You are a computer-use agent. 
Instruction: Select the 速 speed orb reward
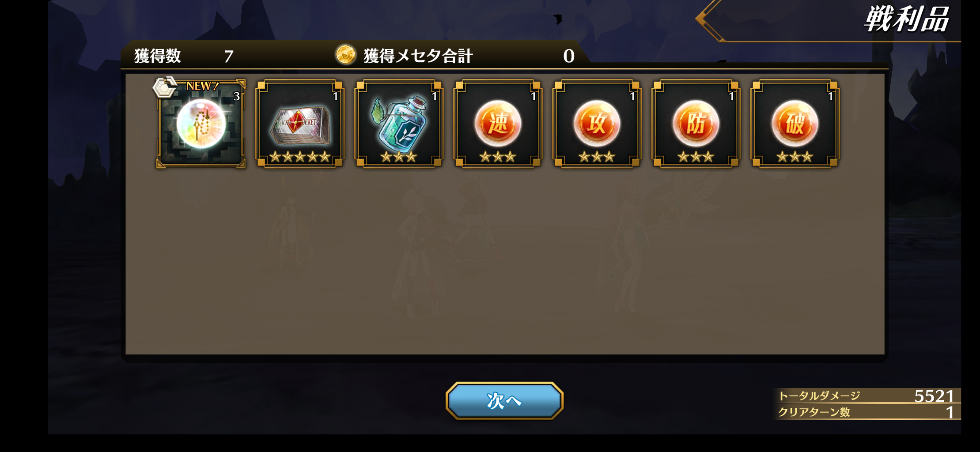pyautogui.click(x=498, y=124)
